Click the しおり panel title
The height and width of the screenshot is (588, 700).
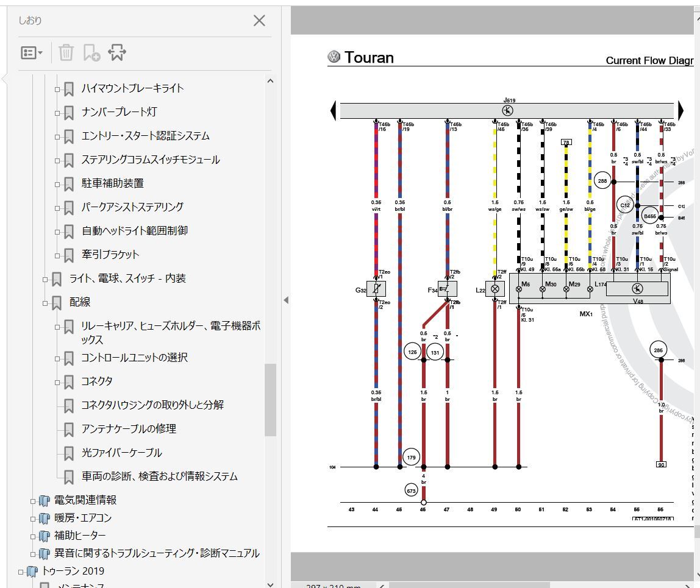(x=30, y=21)
